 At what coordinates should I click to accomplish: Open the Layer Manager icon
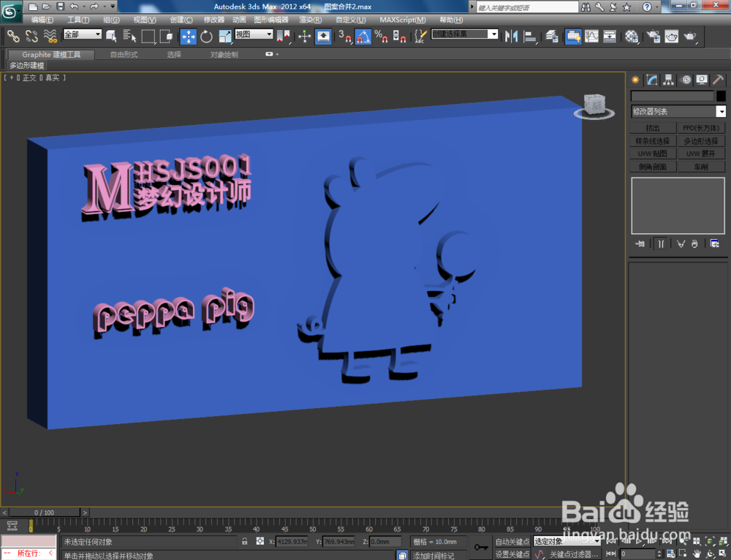552,36
